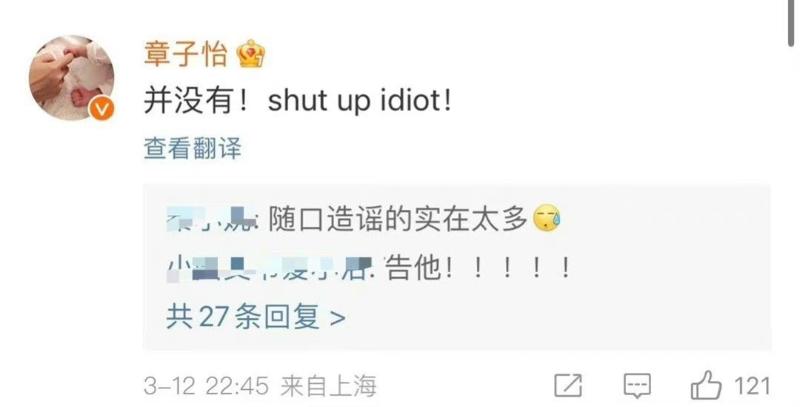Expand 共27条回复 replies list

click(256, 317)
